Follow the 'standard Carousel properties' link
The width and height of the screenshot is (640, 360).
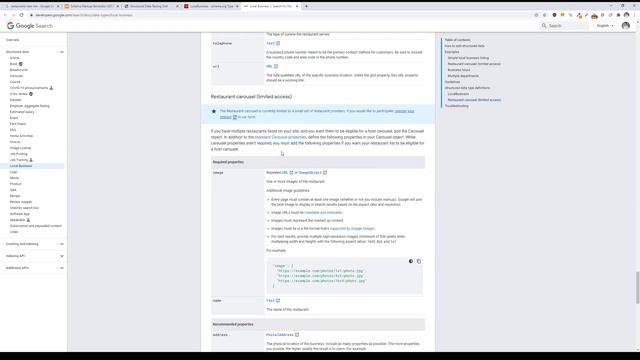tap(280, 137)
